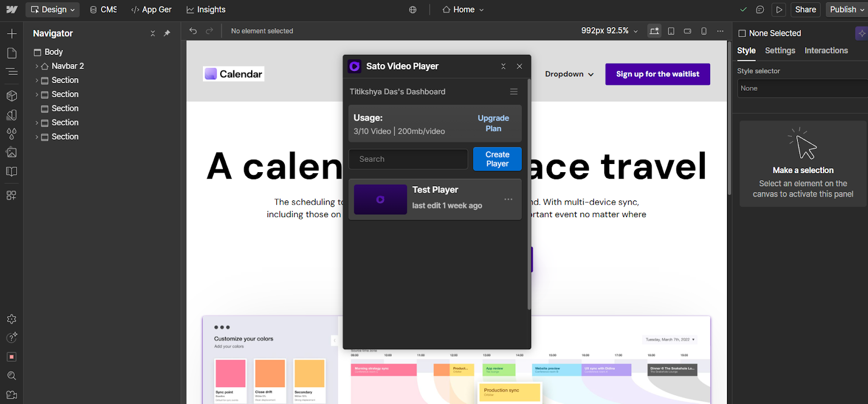Viewport: 868px width, 404px height.
Task: Select the desktop base breakpoint icon
Action: pos(655,31)
